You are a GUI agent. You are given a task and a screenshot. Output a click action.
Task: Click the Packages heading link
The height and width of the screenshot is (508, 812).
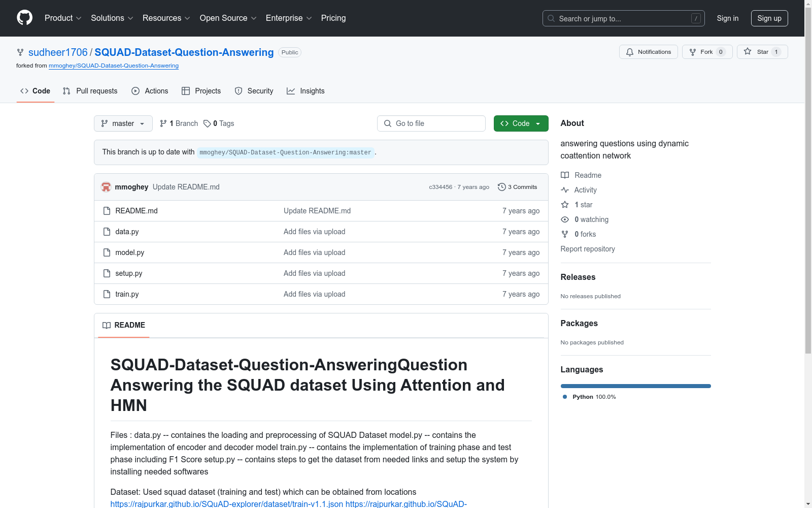tap(579, 323)
